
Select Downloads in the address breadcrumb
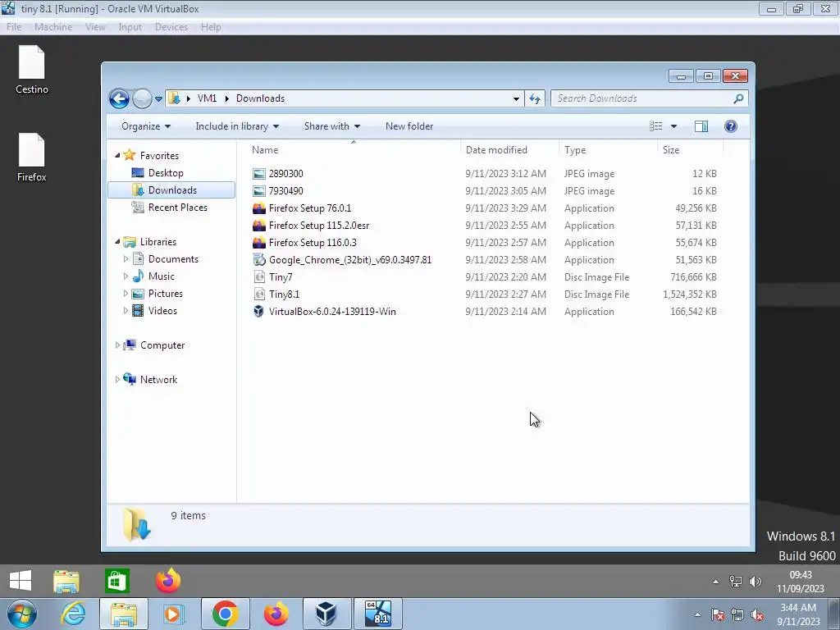click(x=260, y=98)
